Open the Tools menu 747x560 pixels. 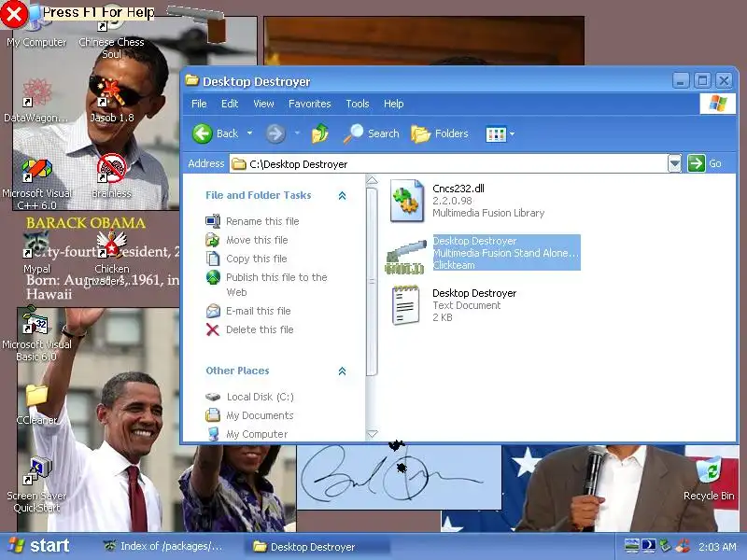pos(358,104)
